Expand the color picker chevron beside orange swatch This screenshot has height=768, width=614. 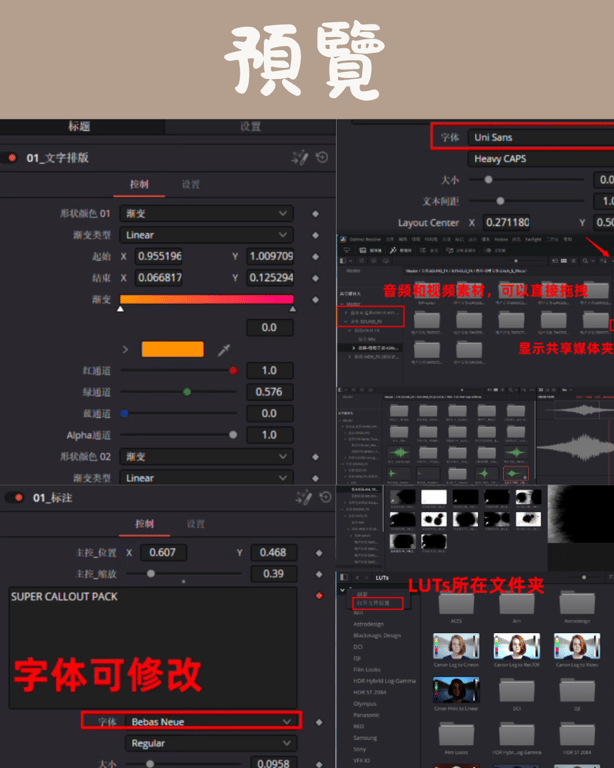pyautogui.click(x=125, y=349)
